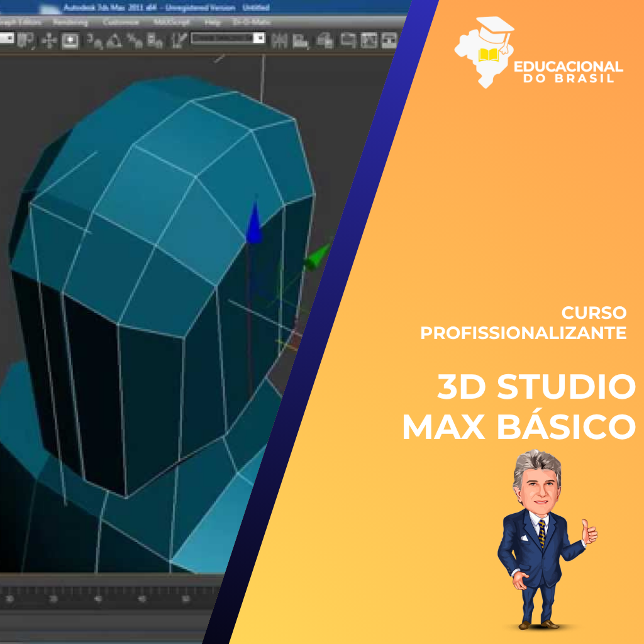This screenshot has height=644, width=644.
Task: Open Edit Named Selection Sets
Action: [178, 40]
